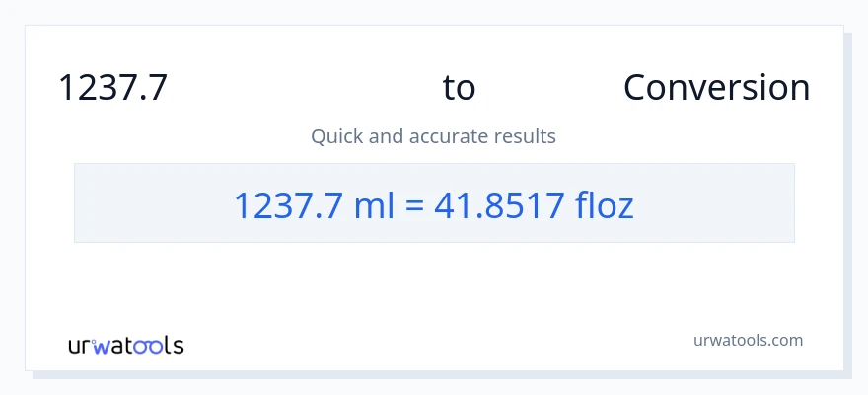The height and width of the screenshot is (395, 868).
Task: Click the '1237.7' number in the heading
Action: (112, 88)
